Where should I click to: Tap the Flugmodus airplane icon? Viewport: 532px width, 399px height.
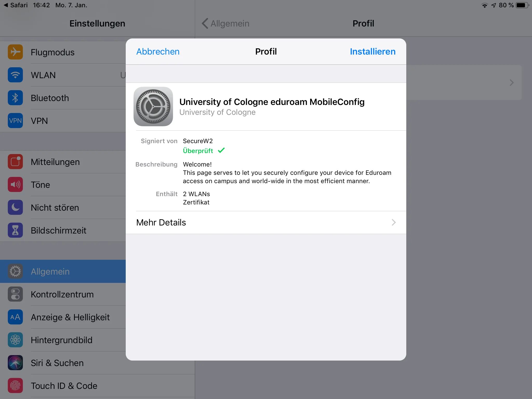click(15, 52)
